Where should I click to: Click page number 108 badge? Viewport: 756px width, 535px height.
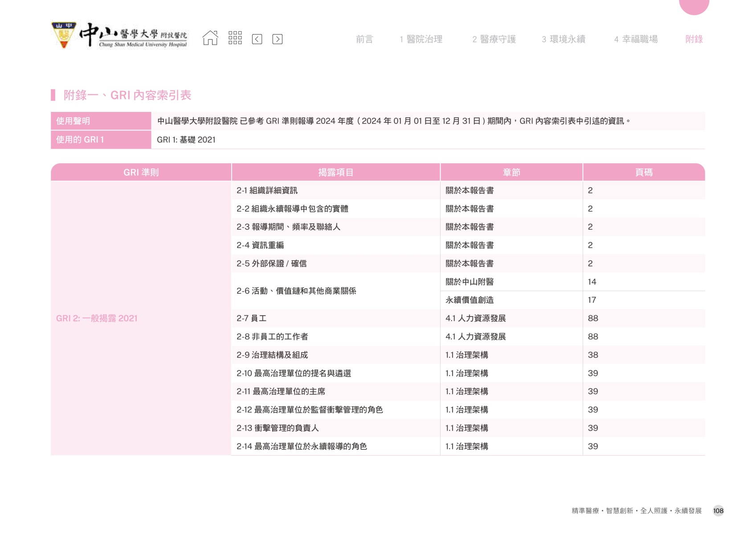[718, 511]
